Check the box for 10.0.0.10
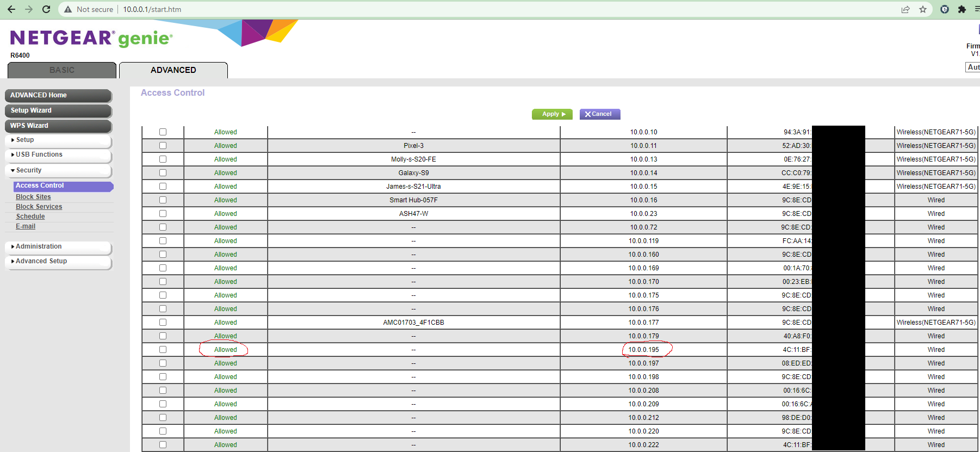Viewport: 980px width, 452px height. pyautogui.click(x=163, y=132)
